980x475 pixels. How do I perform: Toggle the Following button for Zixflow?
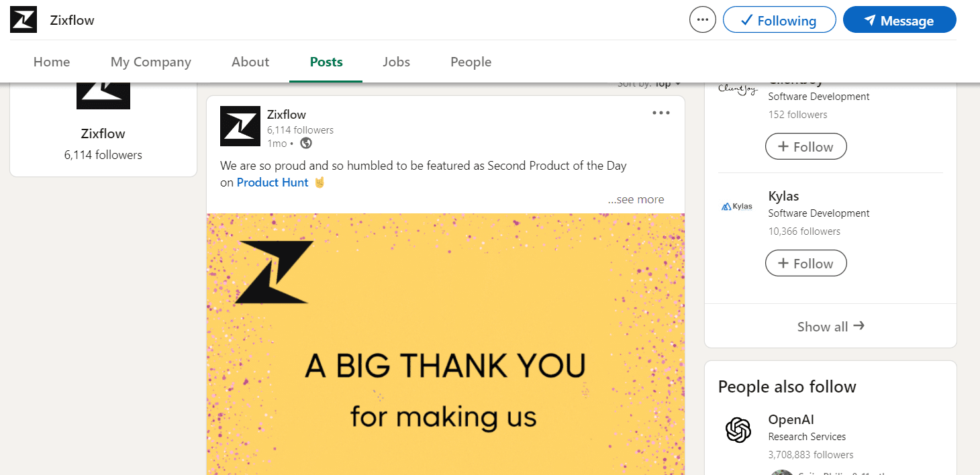779,20
